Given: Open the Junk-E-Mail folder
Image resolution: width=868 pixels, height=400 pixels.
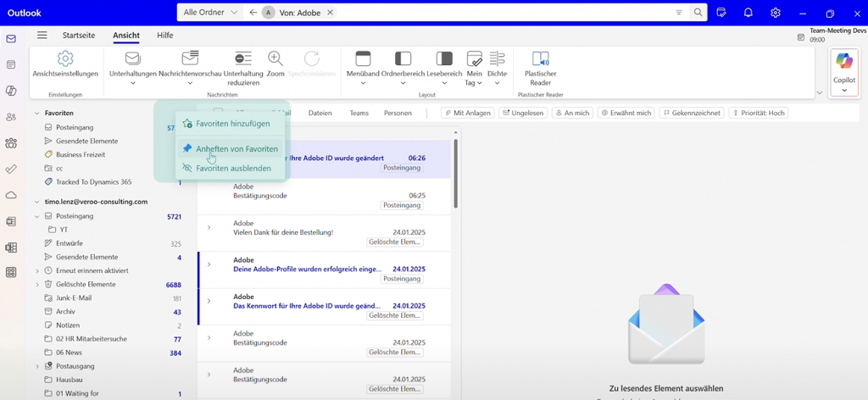Looking at the screenshot, I should (74, 298).
